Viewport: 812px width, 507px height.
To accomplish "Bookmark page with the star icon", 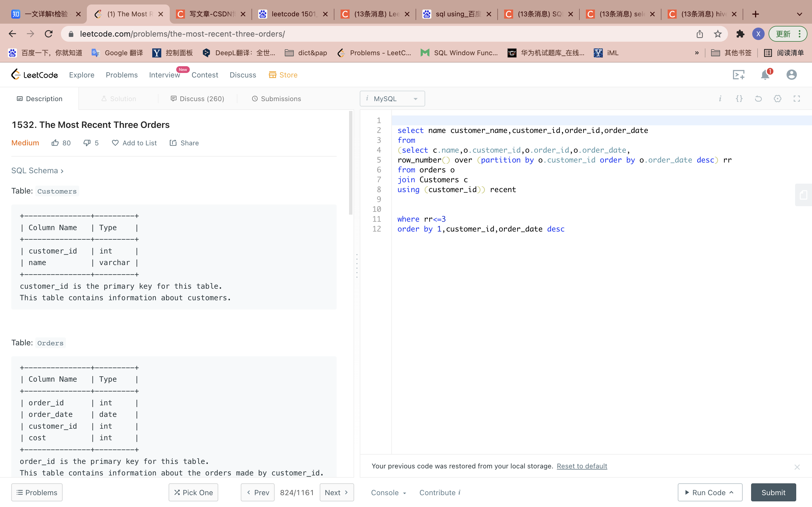I will [718, 34].
